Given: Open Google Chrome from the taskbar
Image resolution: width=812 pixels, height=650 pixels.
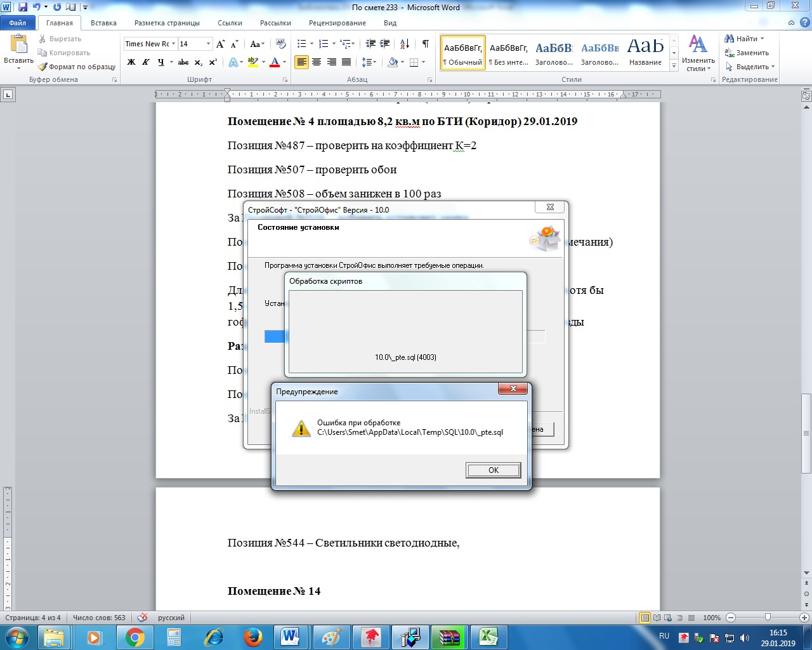Looking at the screenshot, I should [134, 637].
